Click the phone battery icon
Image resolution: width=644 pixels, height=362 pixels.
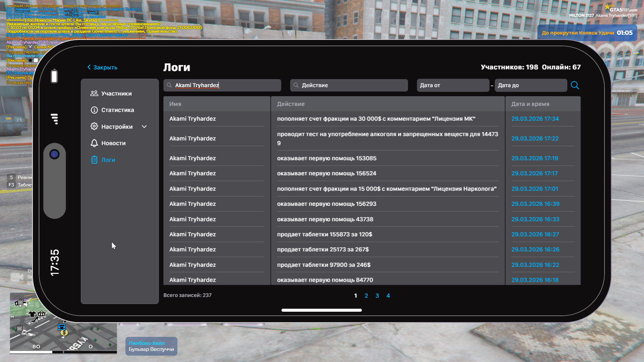click(54, 76)
